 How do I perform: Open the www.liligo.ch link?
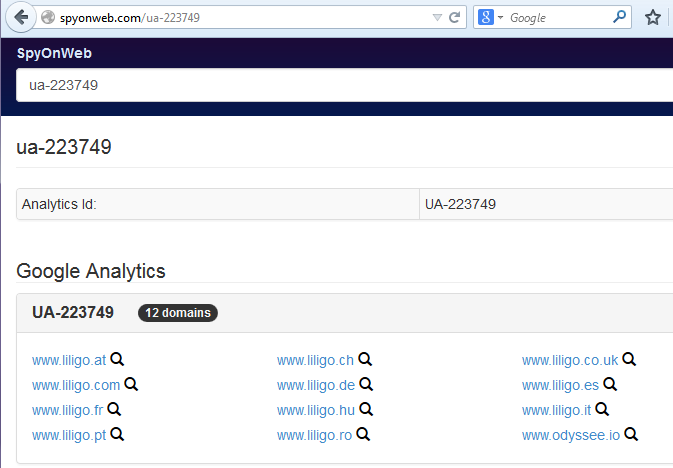315,360
